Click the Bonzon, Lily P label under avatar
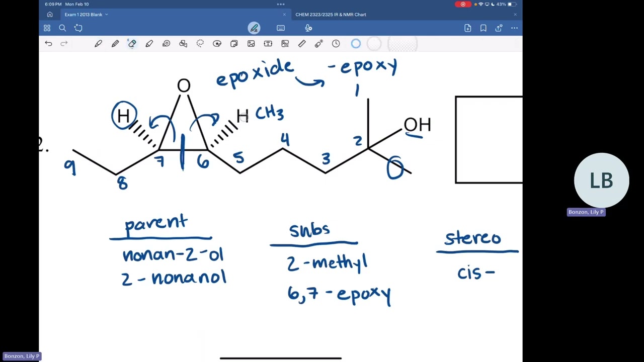 [586, 212]
